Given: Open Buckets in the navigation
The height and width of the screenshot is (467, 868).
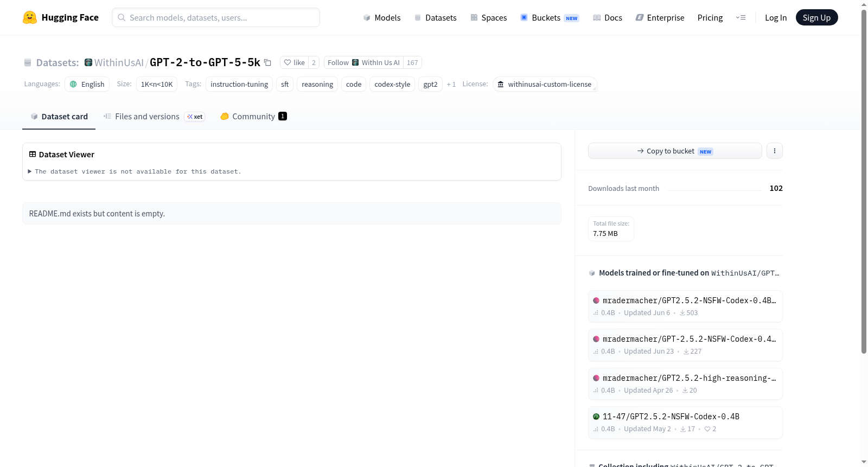Looking at the screenshot, I should (x=550, y=17).
